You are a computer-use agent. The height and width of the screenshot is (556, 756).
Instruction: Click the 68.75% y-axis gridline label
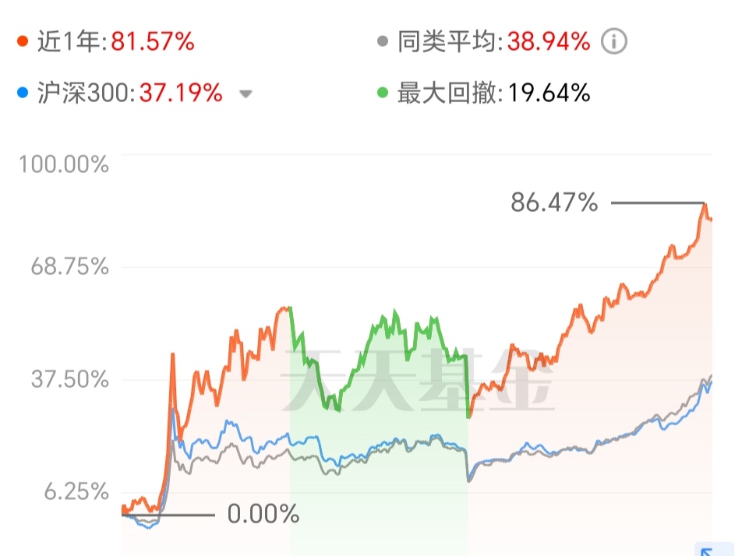(70, 266)
